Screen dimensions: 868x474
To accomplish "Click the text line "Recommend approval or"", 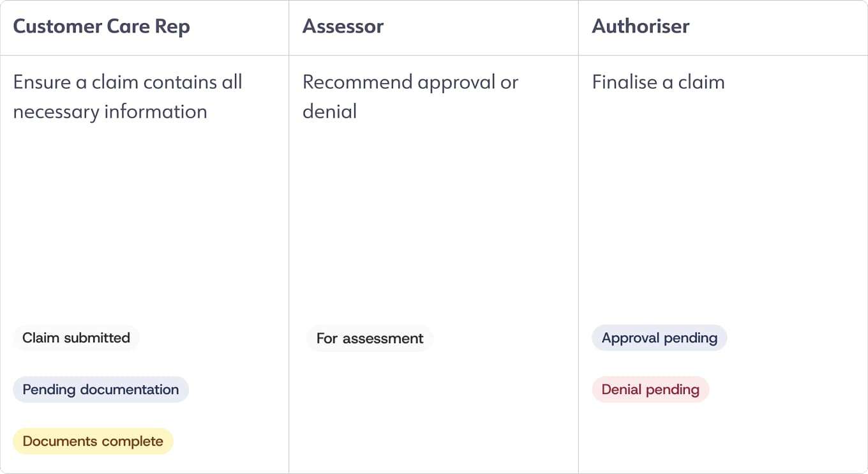I will (x=410, y=82).
